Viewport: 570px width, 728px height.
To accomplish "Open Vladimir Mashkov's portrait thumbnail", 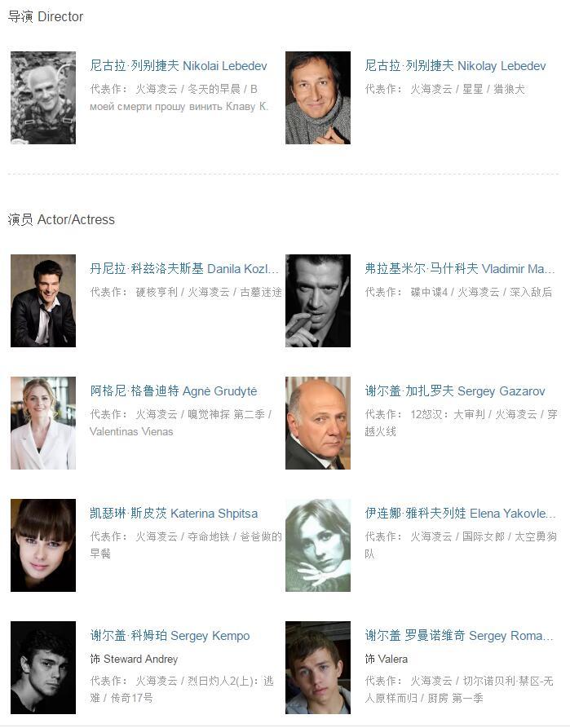I will pyautogui.click(x=318, y=301).
